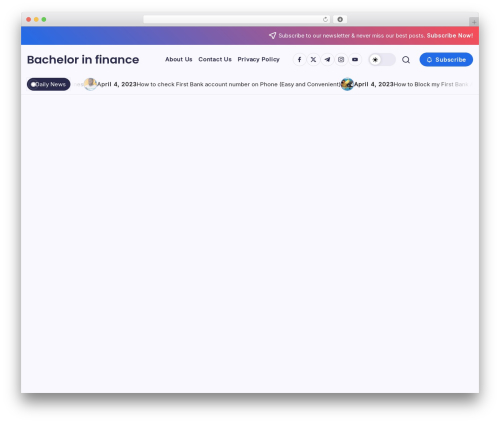The height and width of the screenshot is (423, 500).
Task: Click the browser address bar
Action: coord(237,19)
